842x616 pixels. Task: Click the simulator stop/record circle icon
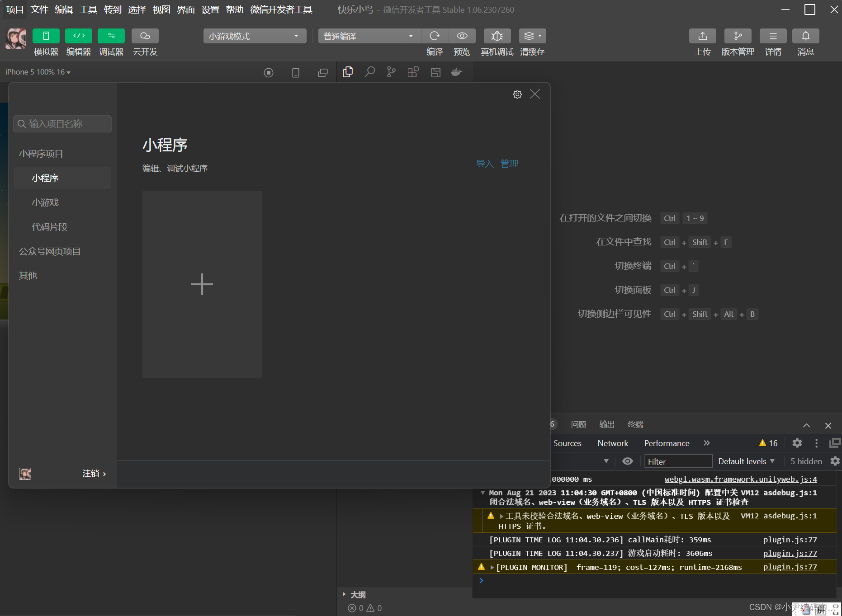click(x=269, y=73)
